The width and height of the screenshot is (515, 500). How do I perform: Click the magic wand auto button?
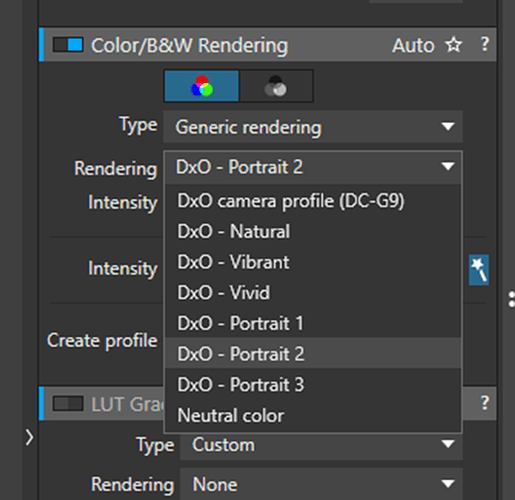479,270
